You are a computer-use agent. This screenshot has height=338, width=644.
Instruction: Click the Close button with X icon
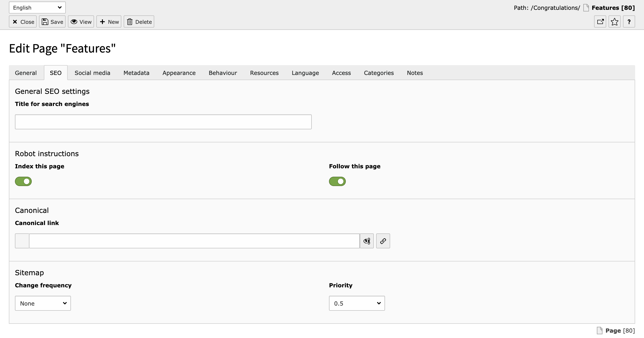coord(23,22)
